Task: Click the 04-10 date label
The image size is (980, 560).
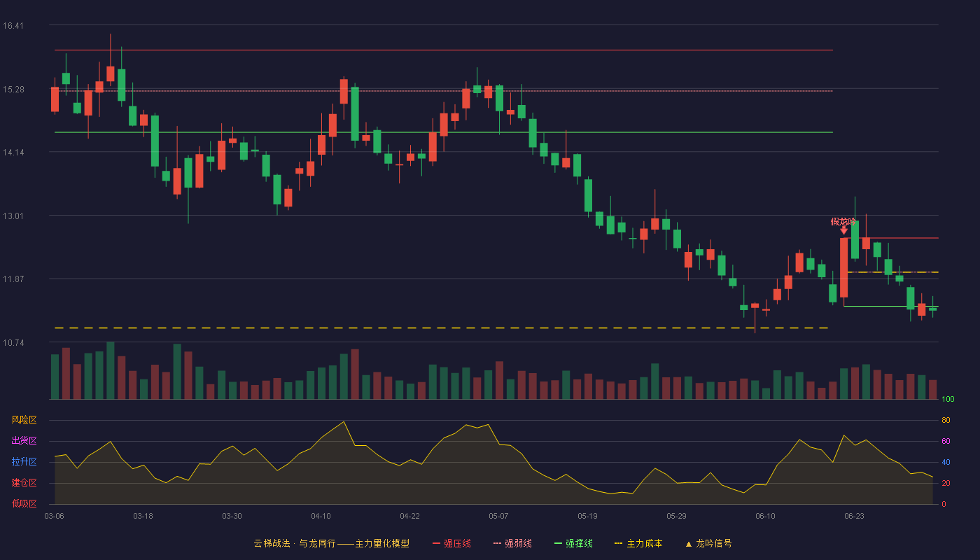Action: pos(321,516)
